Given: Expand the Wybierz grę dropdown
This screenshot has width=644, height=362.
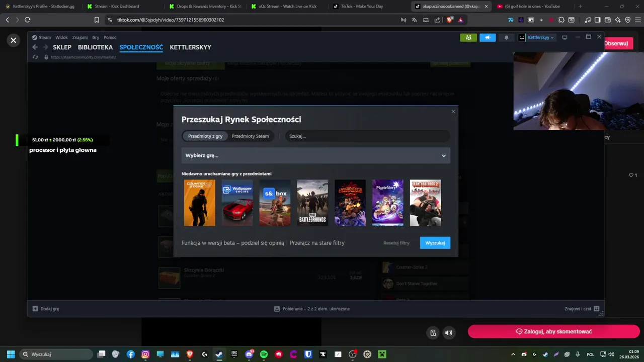Looking at the screenshot, I should pos(315,155).
